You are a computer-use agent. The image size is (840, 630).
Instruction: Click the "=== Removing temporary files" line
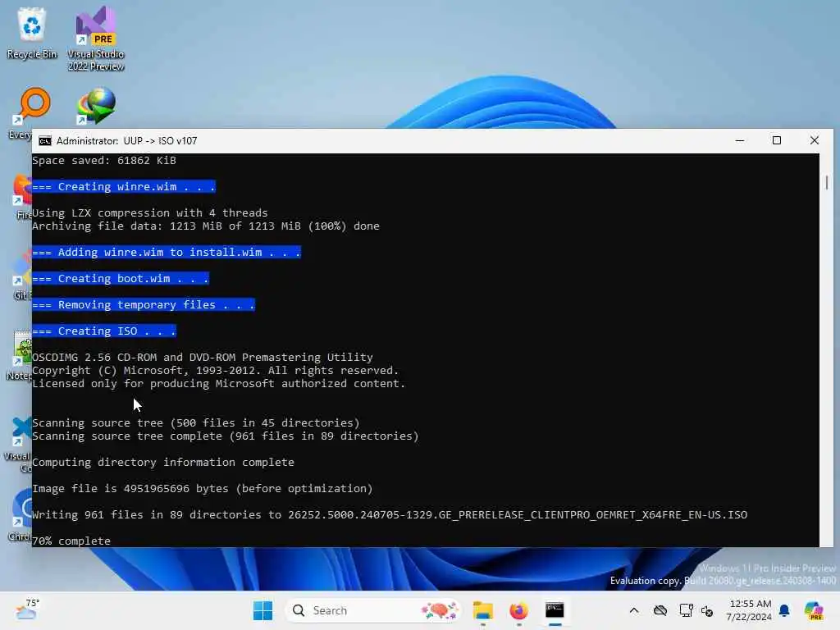144,305
